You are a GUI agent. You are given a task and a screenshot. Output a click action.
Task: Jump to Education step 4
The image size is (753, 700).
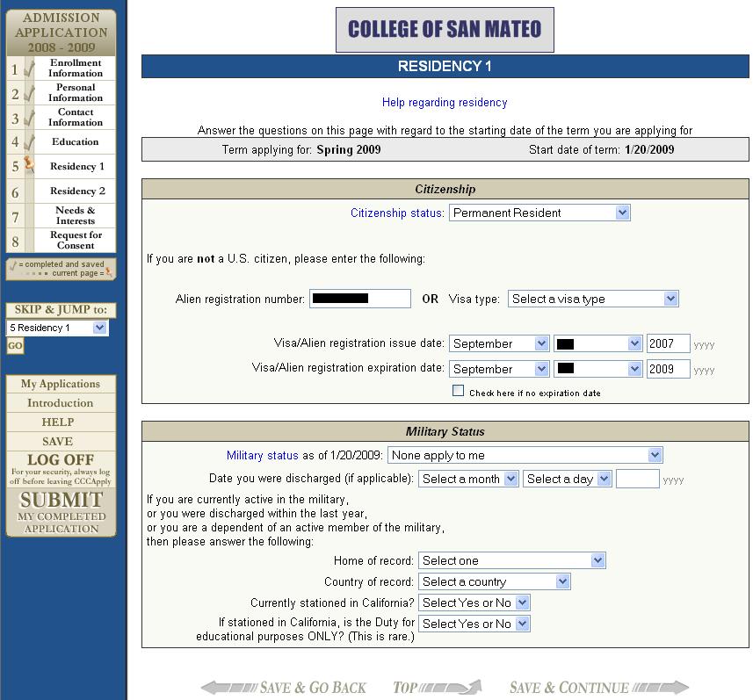(x=75, y=141)
